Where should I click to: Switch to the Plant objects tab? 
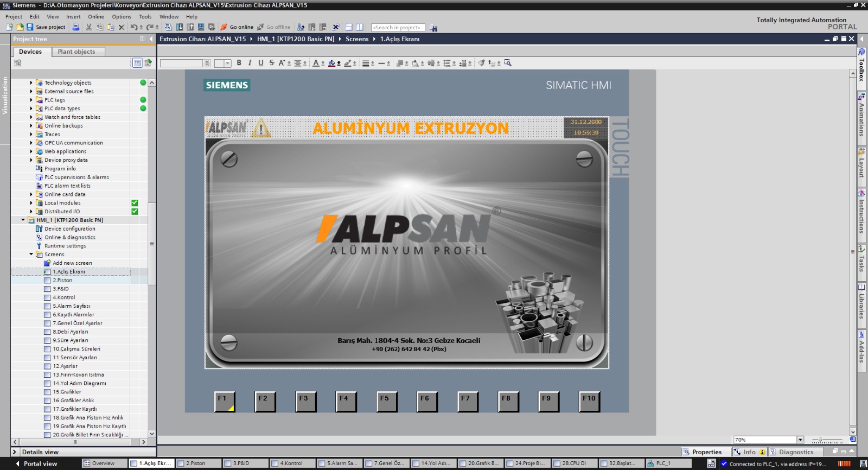point(76,52)
